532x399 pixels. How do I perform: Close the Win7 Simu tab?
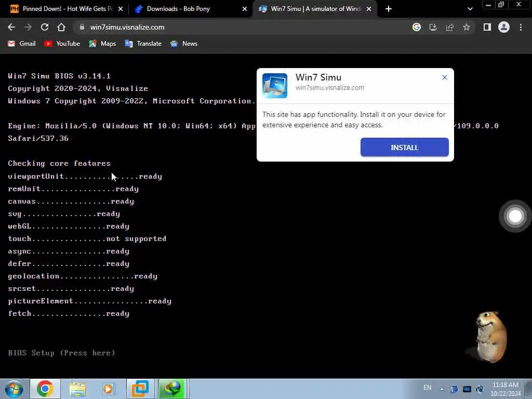pyautogui.click(x=369, y=9)
